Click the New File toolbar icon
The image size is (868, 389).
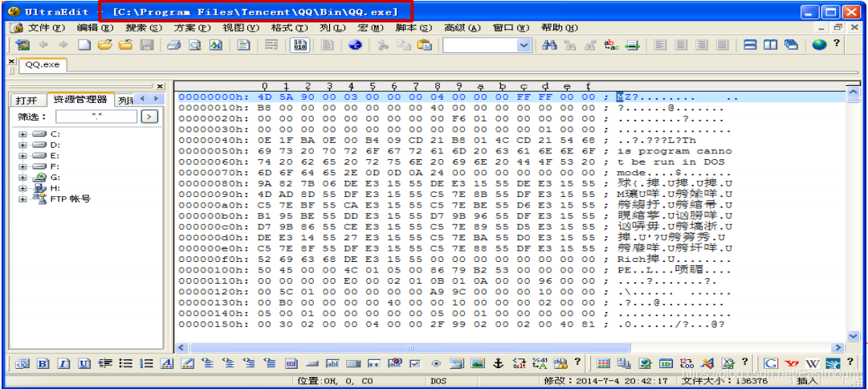coord(84,45)
